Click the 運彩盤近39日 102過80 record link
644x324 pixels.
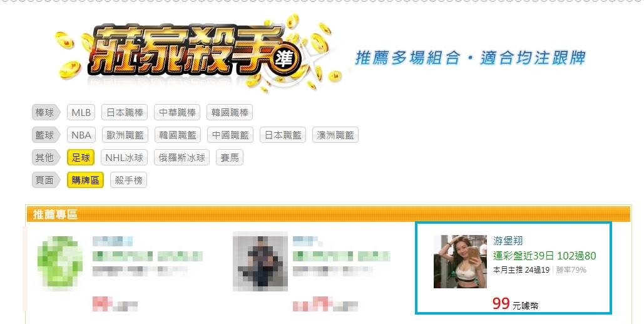(544, 256)
